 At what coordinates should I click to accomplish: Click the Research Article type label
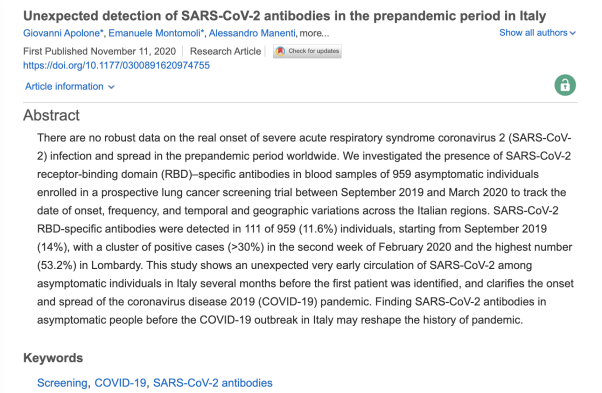[225, 51]
